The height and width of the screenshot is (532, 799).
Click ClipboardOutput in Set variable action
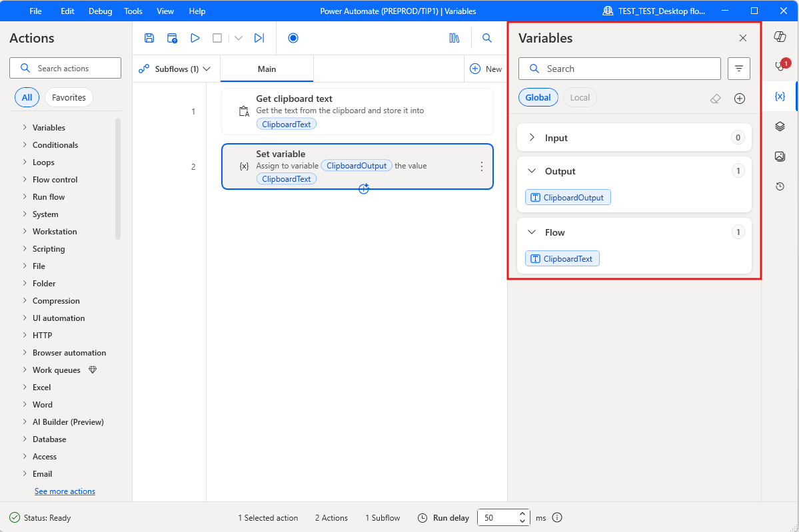[x=357, y=165]
